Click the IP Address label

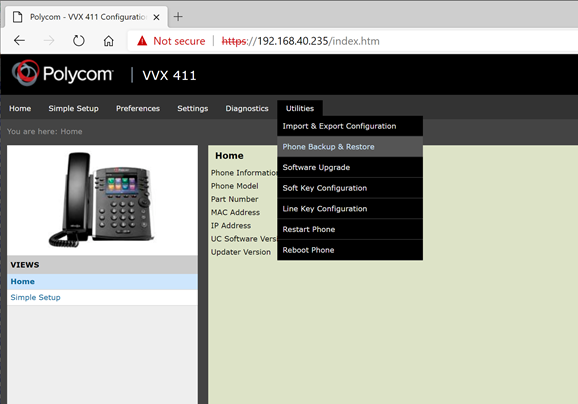click(x=231, y=226)
